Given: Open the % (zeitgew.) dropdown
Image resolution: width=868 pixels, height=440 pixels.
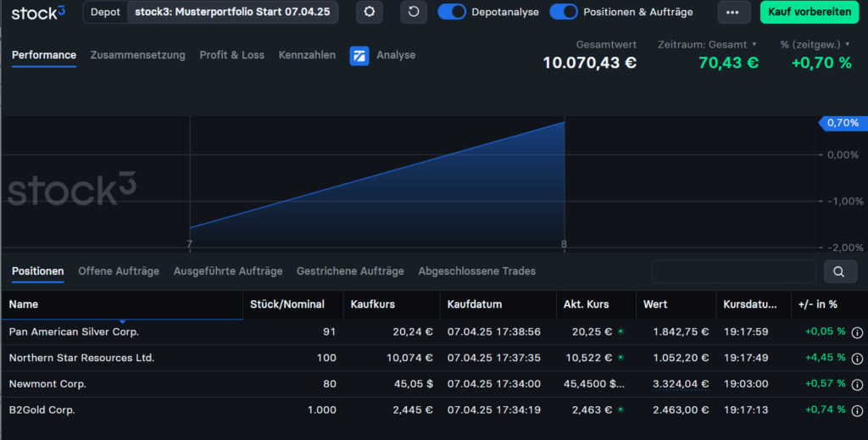Looking at the screenshot, I should [815, 44].
